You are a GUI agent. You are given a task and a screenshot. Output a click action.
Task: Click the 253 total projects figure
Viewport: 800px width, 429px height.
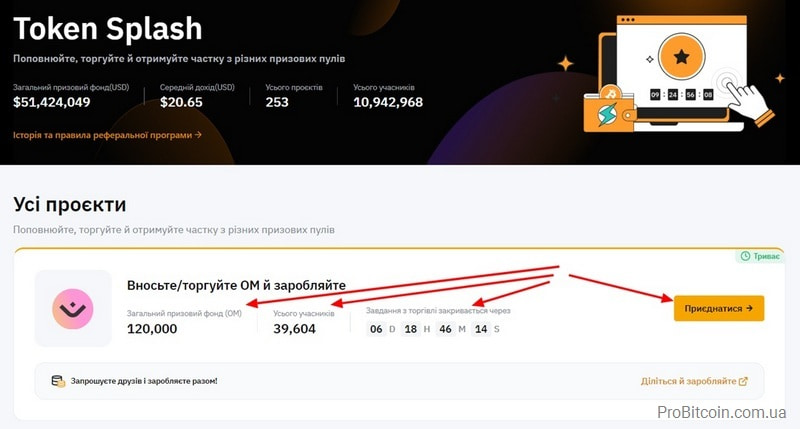(277, 102)
